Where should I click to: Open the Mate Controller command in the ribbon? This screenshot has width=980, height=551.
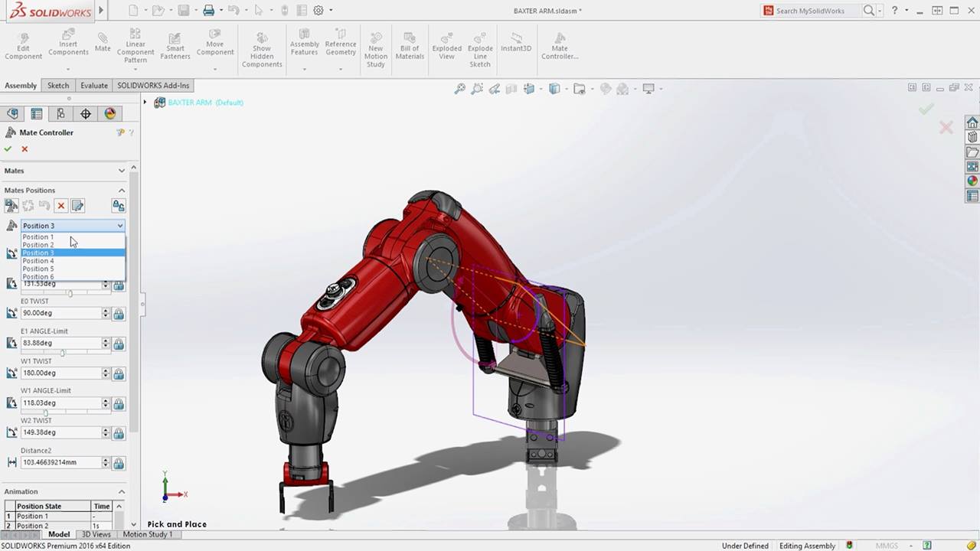(560, 47)
